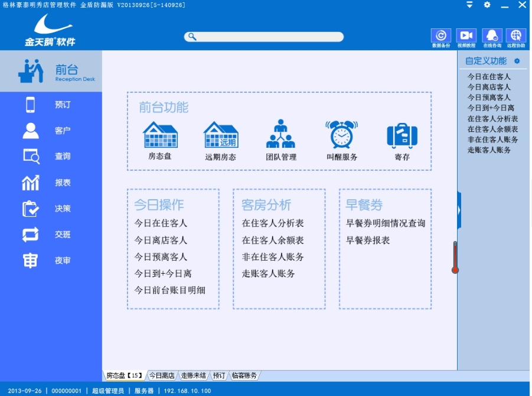This screenshot has width=532, height=396.
Task: Open 早餐券明细情况查询 link
Action: coord(385,223)
